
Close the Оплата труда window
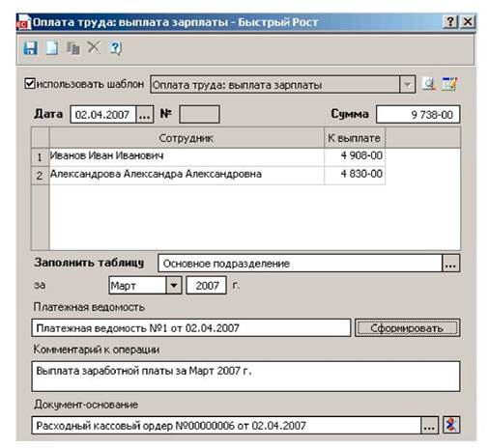click(x=468, y=22)
